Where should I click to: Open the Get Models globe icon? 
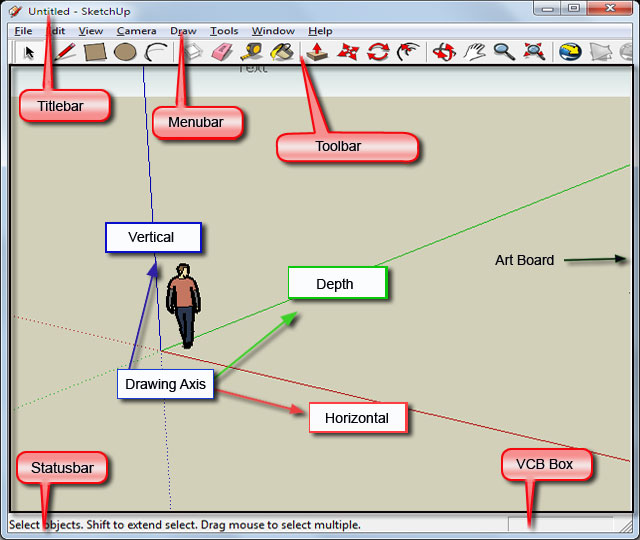click(x=570, y=52)
